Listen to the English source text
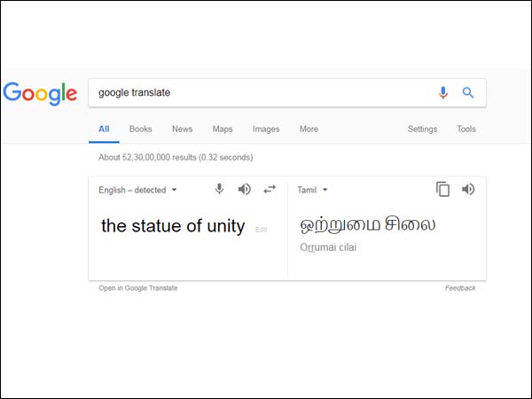Screen dimensions: 532x399 click(245, 189)
